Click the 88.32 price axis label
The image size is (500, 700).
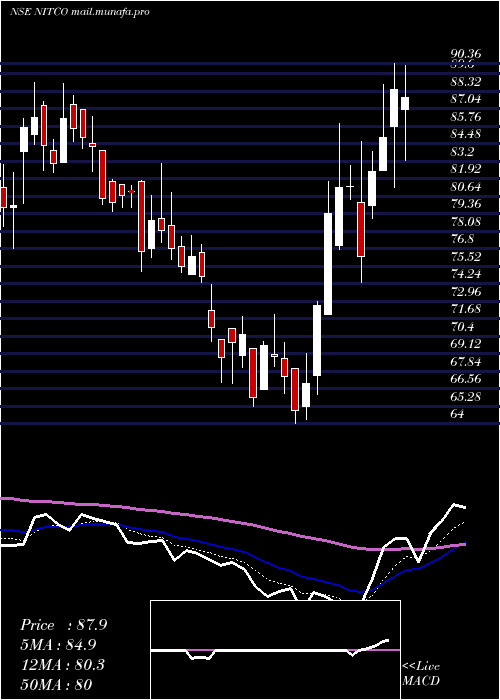466,82
